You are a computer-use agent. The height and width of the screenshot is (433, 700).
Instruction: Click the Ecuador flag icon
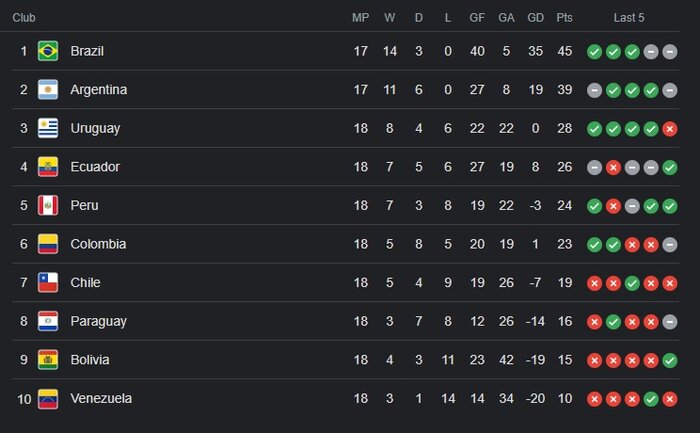click(48, 167)
